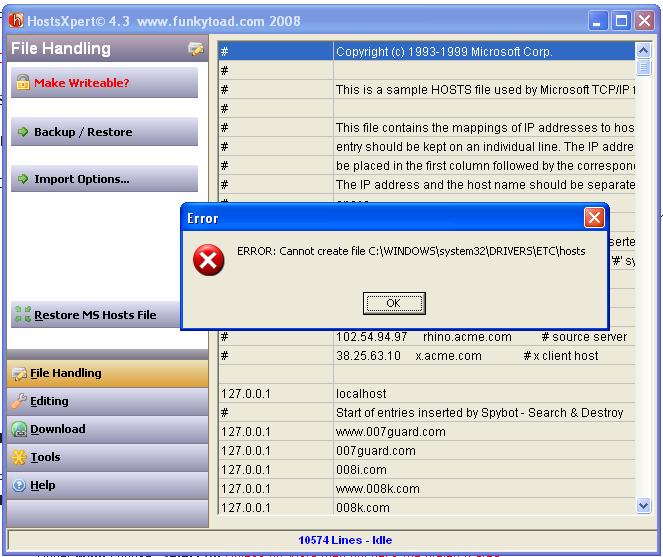Select the 007guard.com entry without www
663x557 pixels.
pos(427,451)
